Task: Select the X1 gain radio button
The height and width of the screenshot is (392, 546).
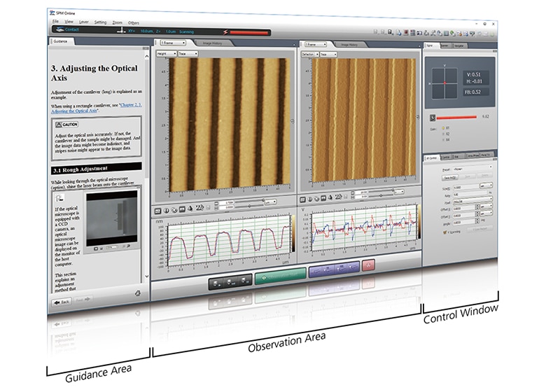Action: click(x=442, y=128)
